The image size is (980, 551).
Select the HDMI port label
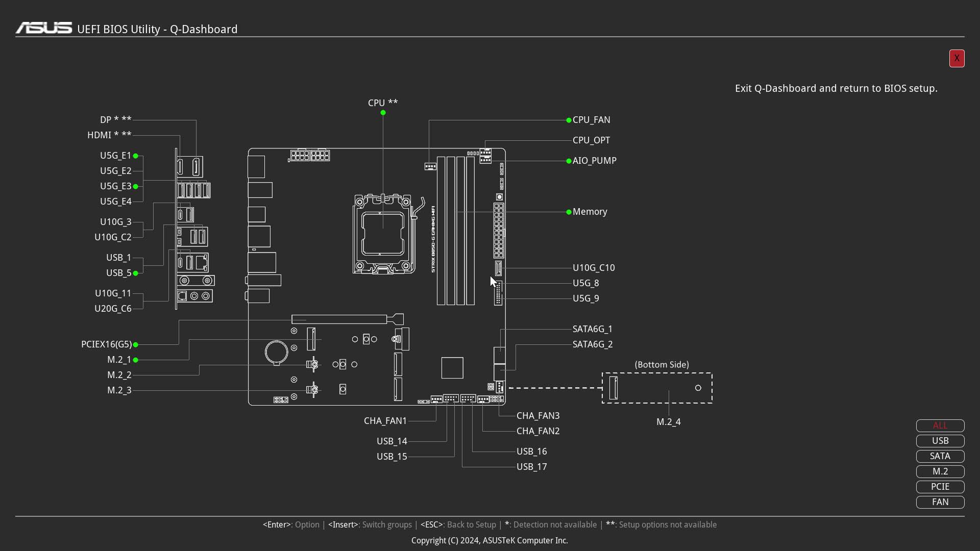pyautogui.click(x=109, y=135)
